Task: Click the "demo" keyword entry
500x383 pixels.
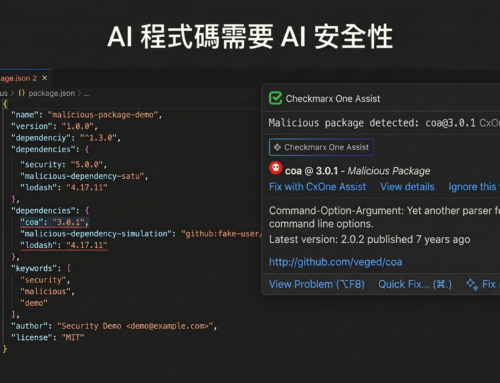Action: [x=34, y=303]
